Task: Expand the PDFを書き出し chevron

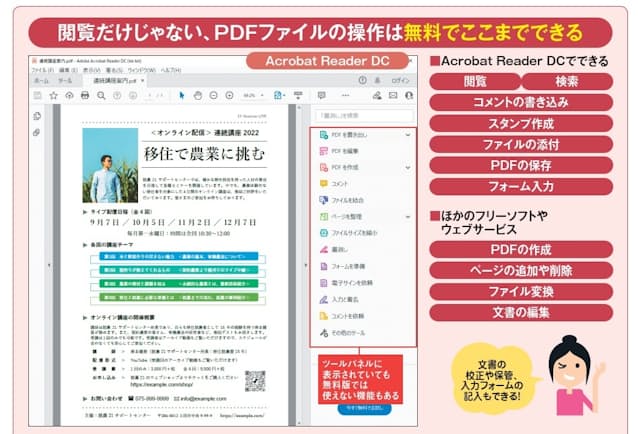Action: (408, 135)
